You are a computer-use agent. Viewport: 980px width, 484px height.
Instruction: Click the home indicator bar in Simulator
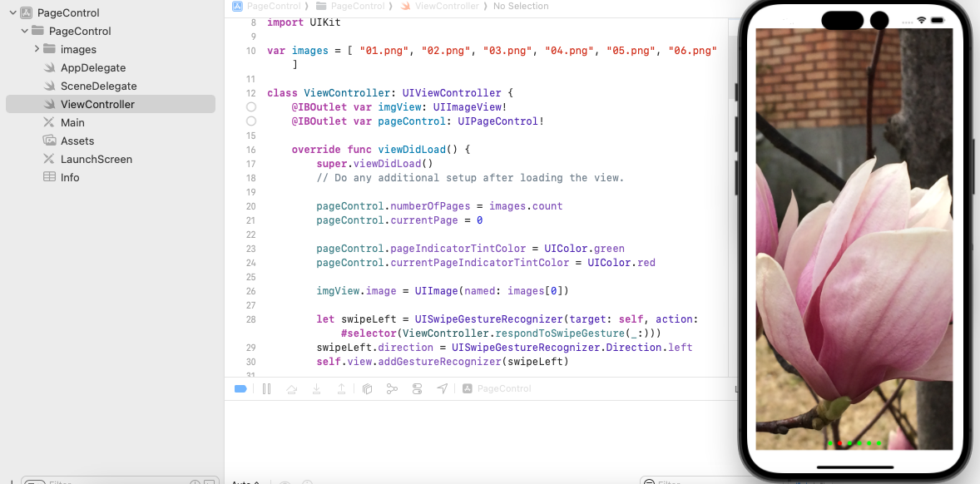coord(855,467)
